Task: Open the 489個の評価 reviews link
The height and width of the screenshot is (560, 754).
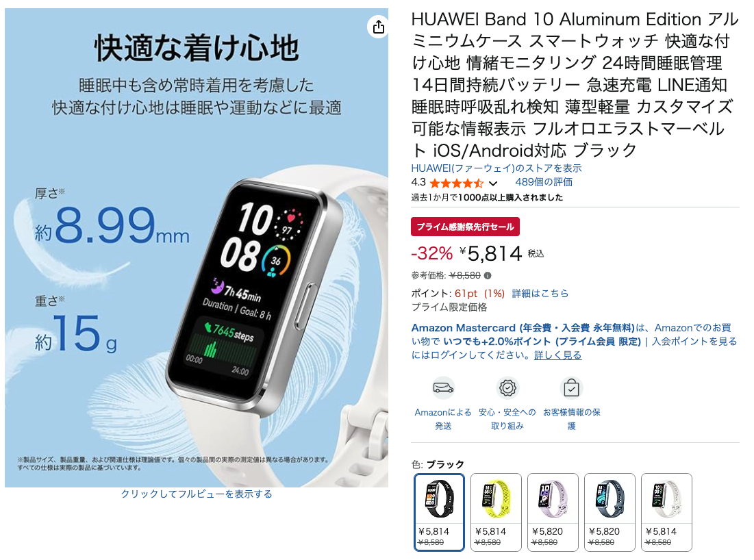Action: click(x=543, y=182)
